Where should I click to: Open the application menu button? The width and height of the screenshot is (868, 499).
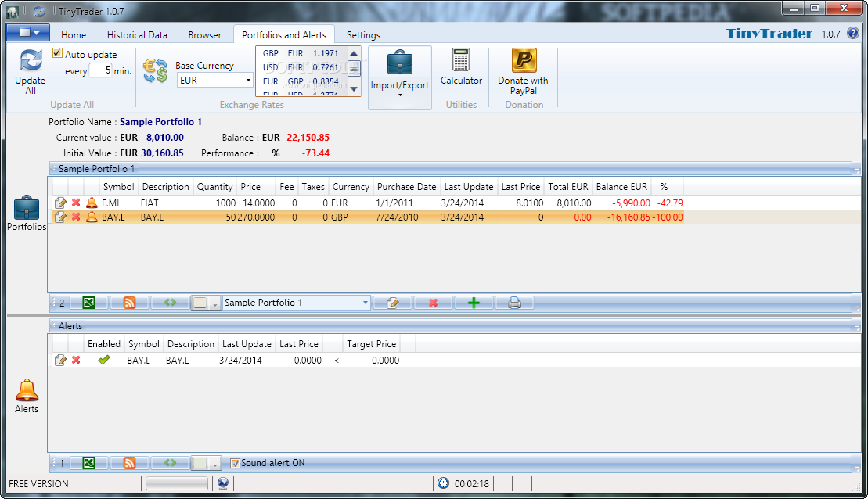[28, 33]
